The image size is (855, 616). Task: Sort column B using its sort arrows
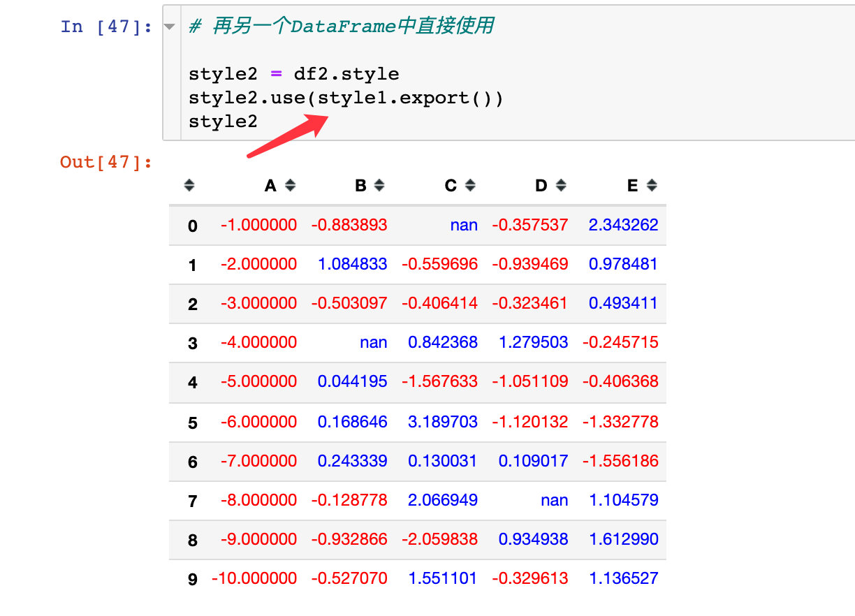379,186
